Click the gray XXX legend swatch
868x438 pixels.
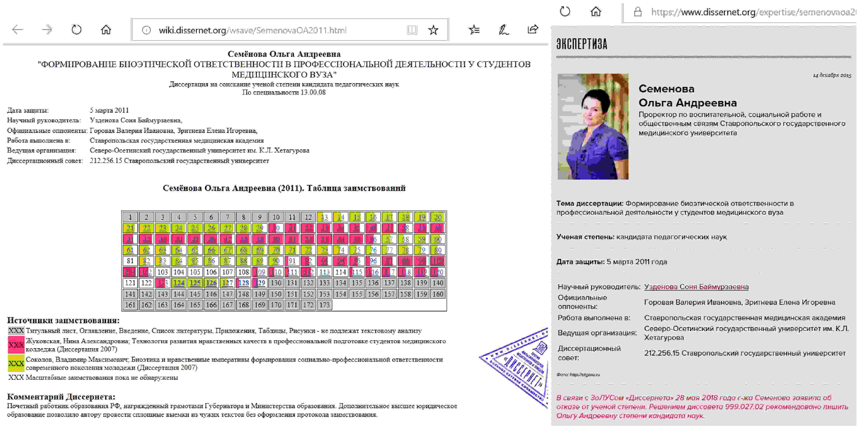(16, 331)
